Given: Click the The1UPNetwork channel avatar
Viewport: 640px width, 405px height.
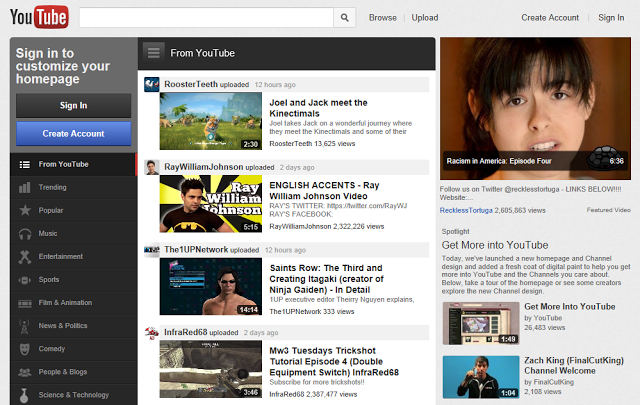Looking at the screenshot, I should click(152, 250).
